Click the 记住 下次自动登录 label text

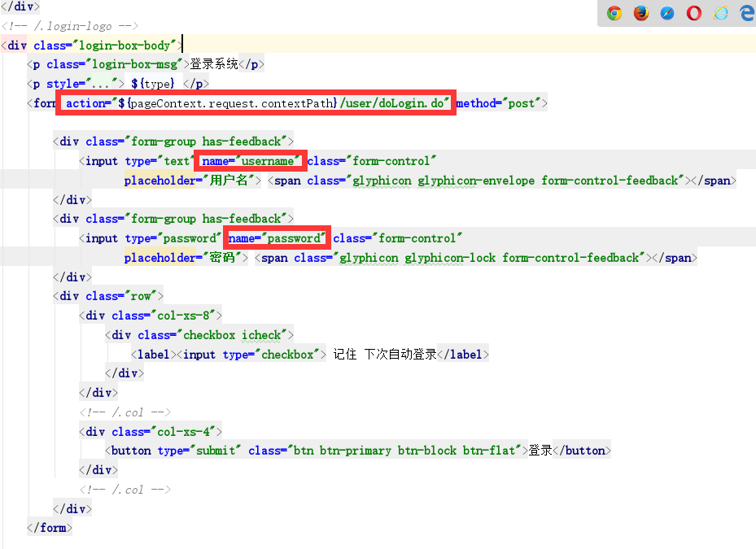(x=385, y=355)
